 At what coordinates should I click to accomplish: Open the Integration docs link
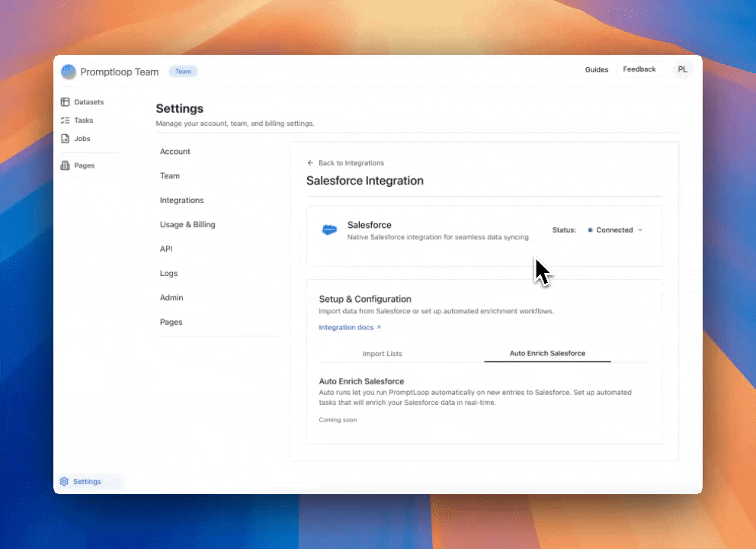[345, 326]
